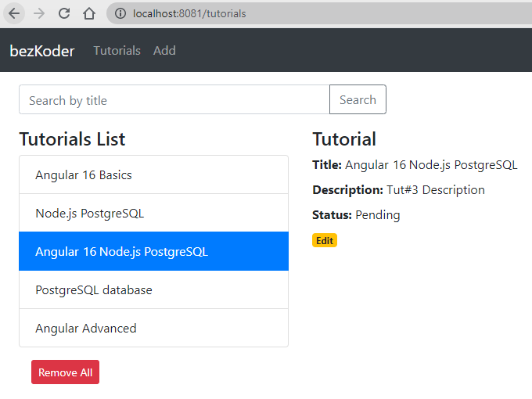
Task: Click the localhost:8081/tutorials address bar
Action: (x=319, y=13)
